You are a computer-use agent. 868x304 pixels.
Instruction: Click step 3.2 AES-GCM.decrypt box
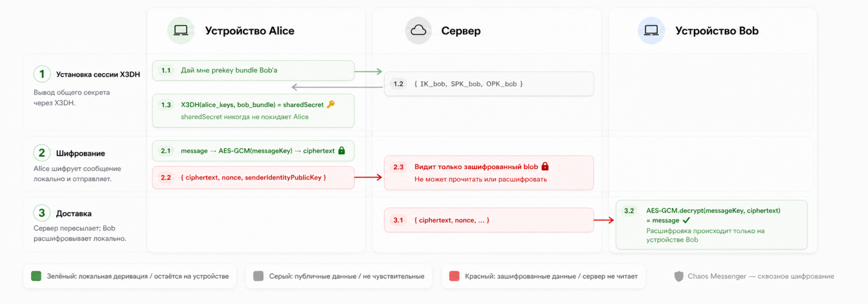(x=711, y=225)
